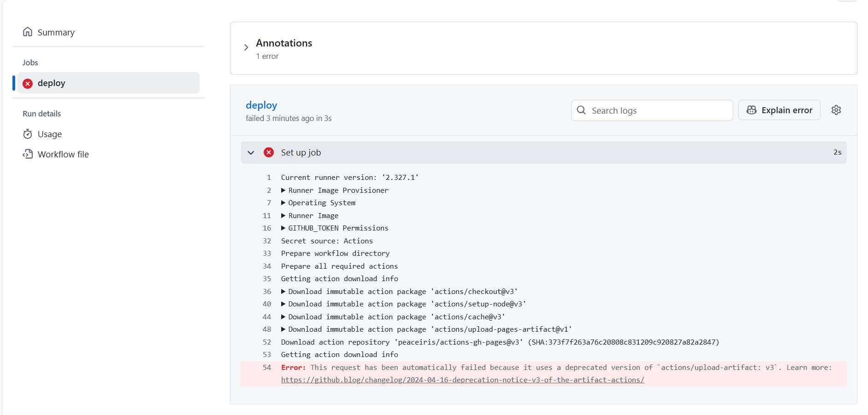Focus the Search logs input field
The image size is (868, 415).
point(652,110)
